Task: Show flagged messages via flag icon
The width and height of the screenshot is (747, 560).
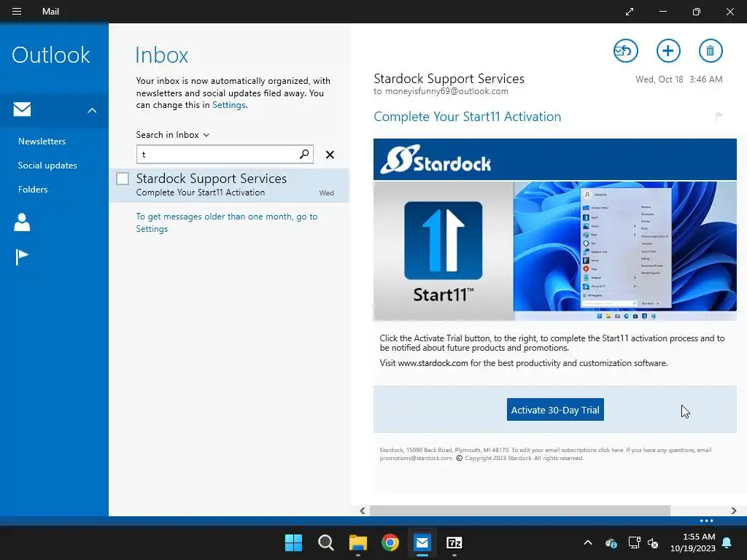Action: 21,257
